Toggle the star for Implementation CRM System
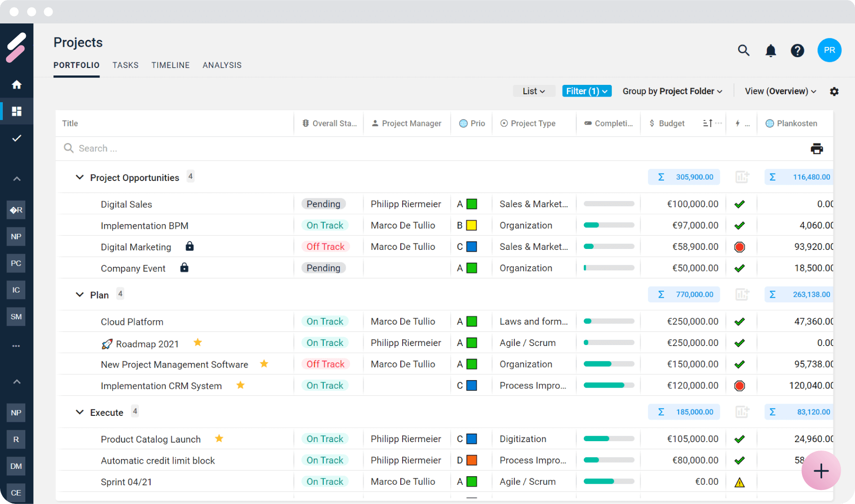This screenshot has width=855, height=504. 241,385
